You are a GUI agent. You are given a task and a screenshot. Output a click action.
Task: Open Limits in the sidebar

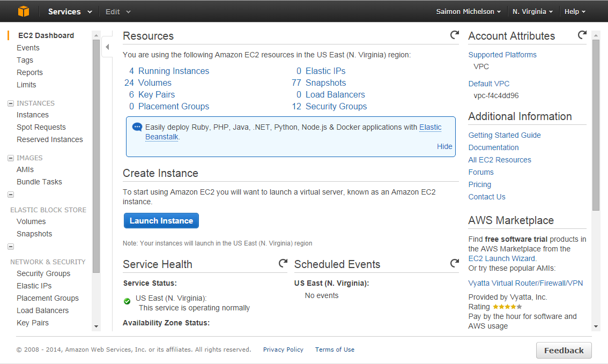click(x=26, y=85)
